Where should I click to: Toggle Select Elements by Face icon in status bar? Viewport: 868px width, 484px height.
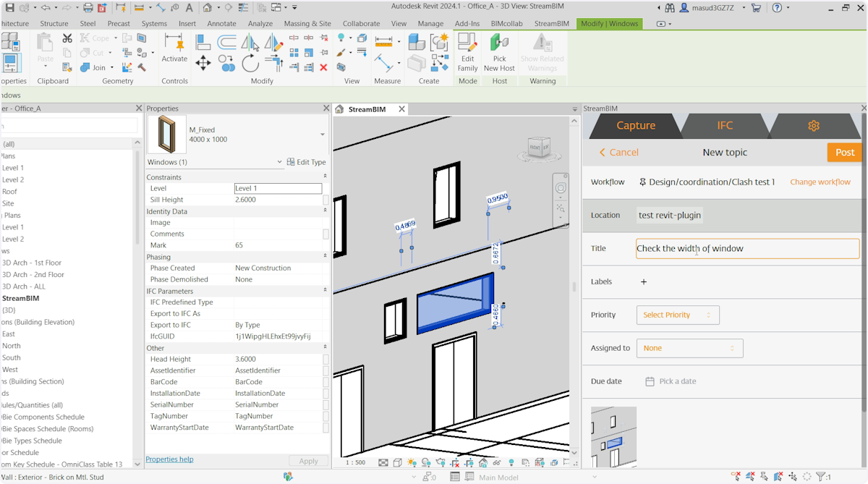point(779,477)
